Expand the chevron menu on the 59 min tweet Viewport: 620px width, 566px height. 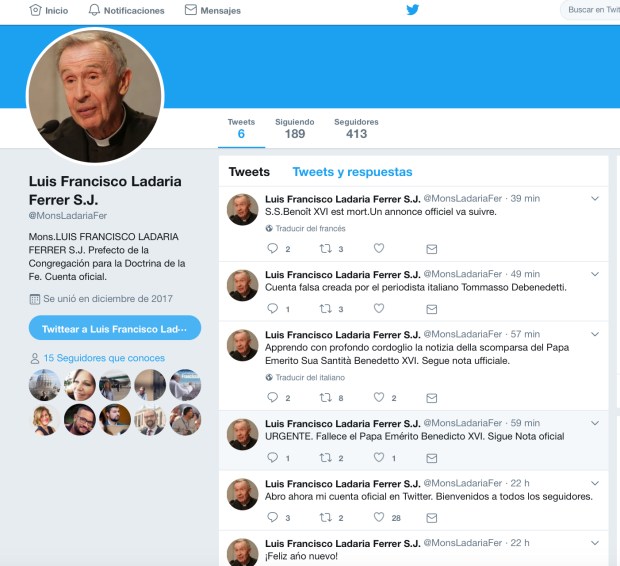[595, 423]
